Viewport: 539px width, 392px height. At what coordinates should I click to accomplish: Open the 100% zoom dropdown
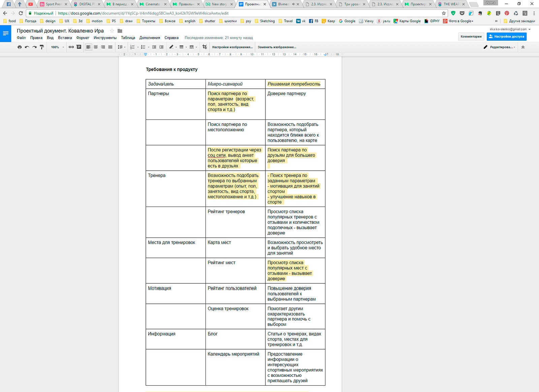pyautogui.click(x=57, y=47)
